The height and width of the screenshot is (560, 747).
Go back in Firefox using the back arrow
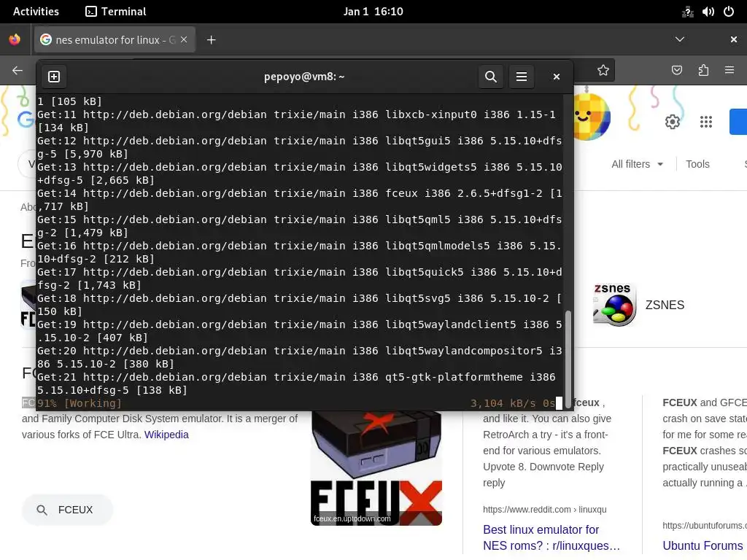coord(18,71)
